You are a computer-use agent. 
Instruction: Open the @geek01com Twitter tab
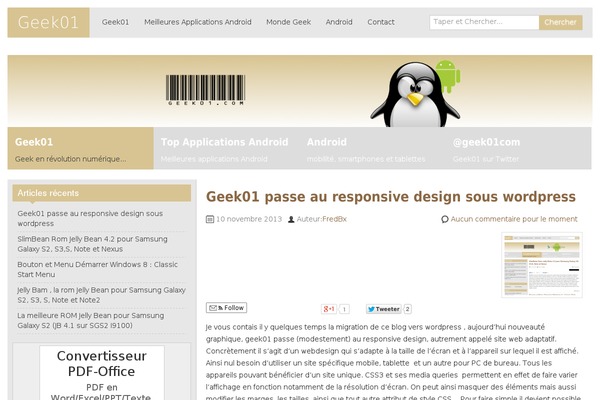tap(518, 148)
